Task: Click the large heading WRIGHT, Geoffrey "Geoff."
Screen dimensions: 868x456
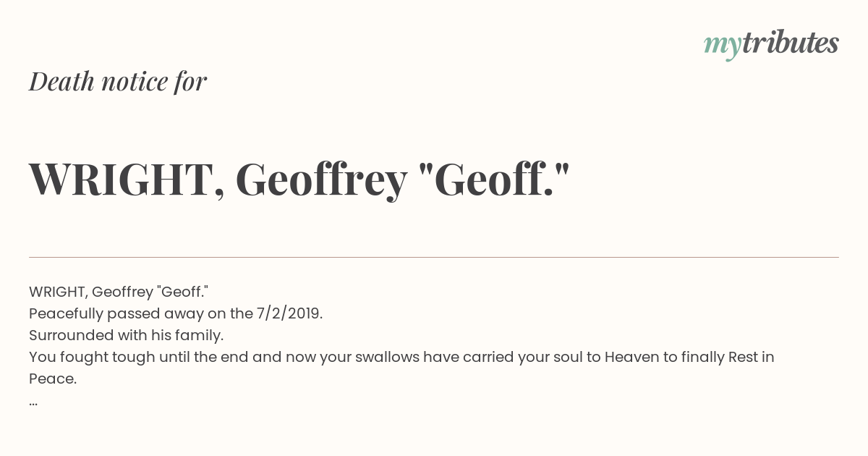Action: click(299, 180)
